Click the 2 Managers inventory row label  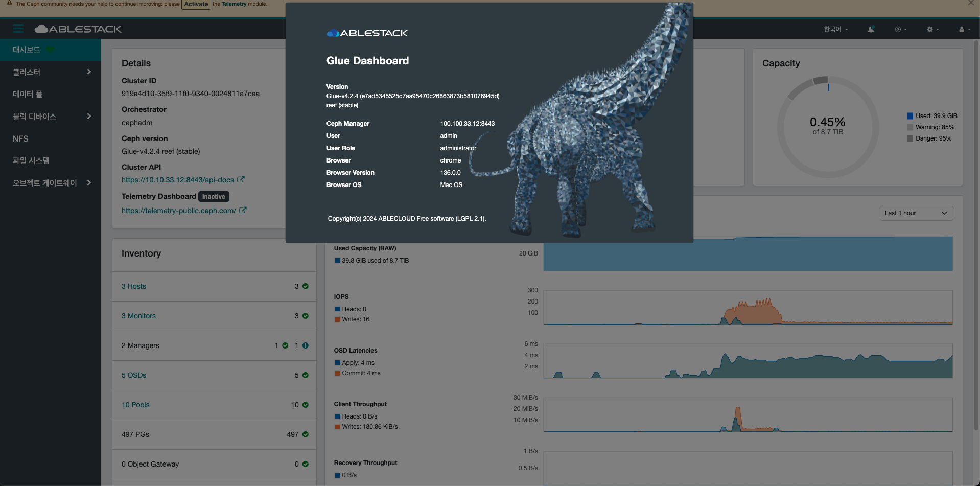[x=141, y=345]
